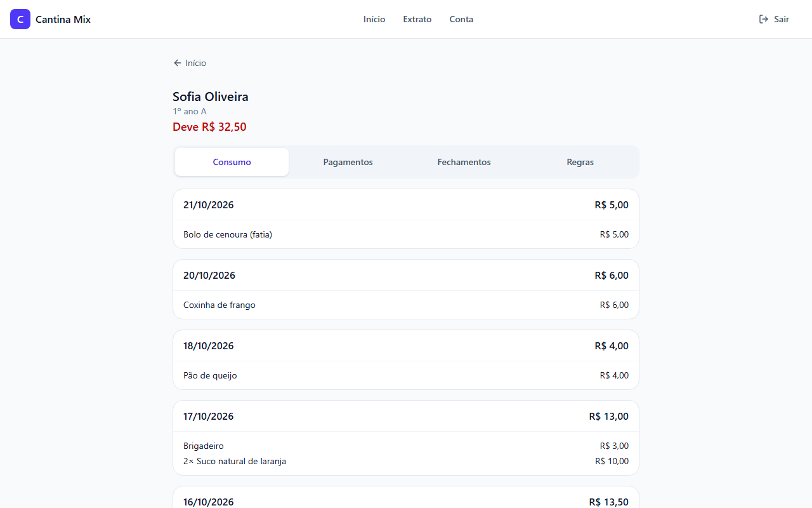Image resolution: width=812 pixels, height=508 pixels.
Task: Navigate to Conta in the top menu
Action: point(461,19)
